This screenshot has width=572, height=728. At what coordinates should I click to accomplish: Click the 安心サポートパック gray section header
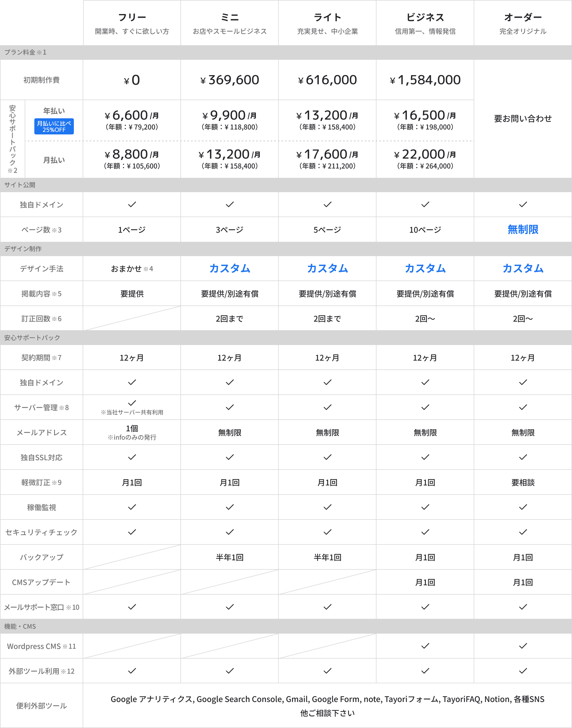pyautogui.click(x=32, y=337)
